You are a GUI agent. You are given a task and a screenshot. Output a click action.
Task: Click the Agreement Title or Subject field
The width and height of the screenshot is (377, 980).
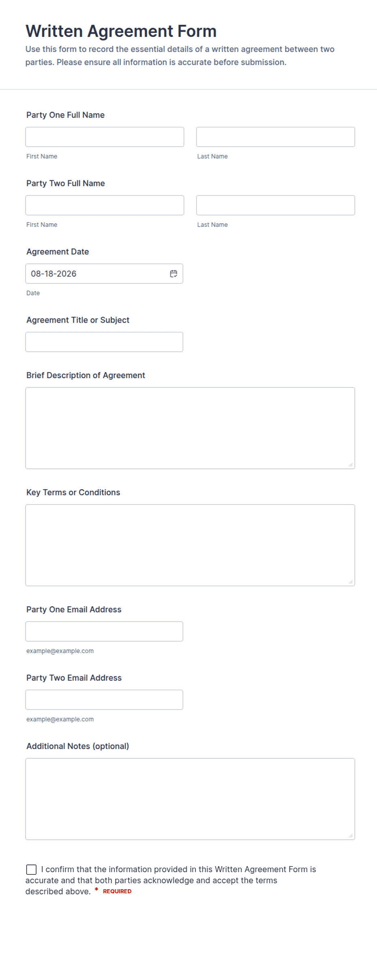(x=104, y=342)
